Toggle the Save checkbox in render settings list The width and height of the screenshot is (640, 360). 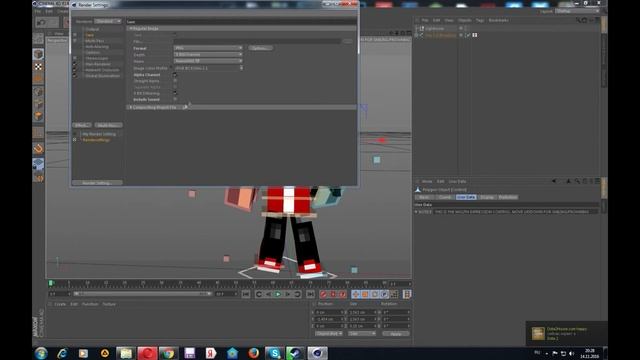(75, 35)
